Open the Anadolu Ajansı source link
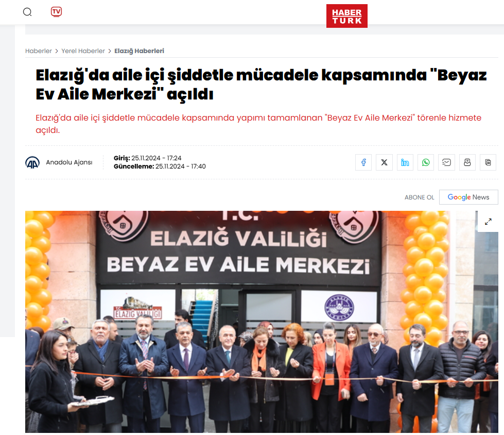This screenshot has width=504, height=435. coord(69,162)
